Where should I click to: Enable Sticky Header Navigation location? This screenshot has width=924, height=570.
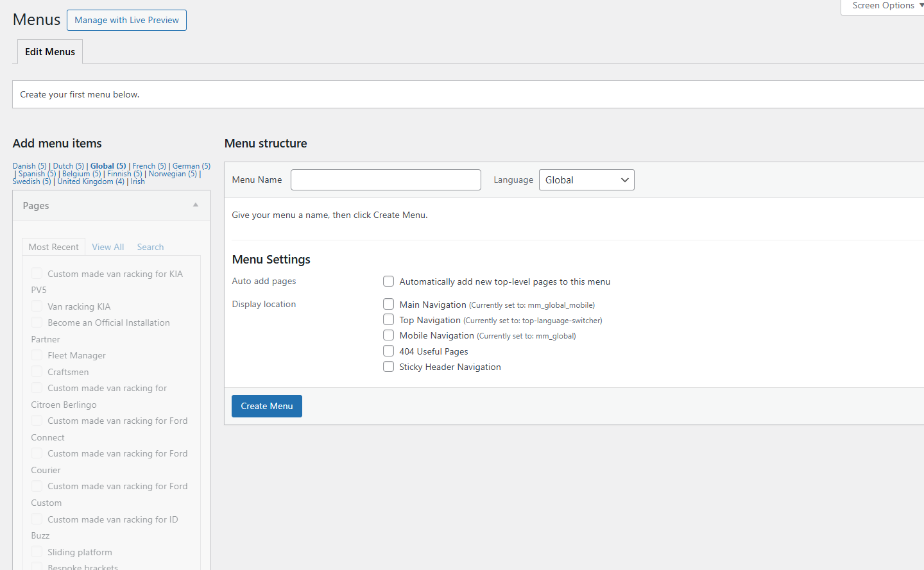click(x=388, y=367)
